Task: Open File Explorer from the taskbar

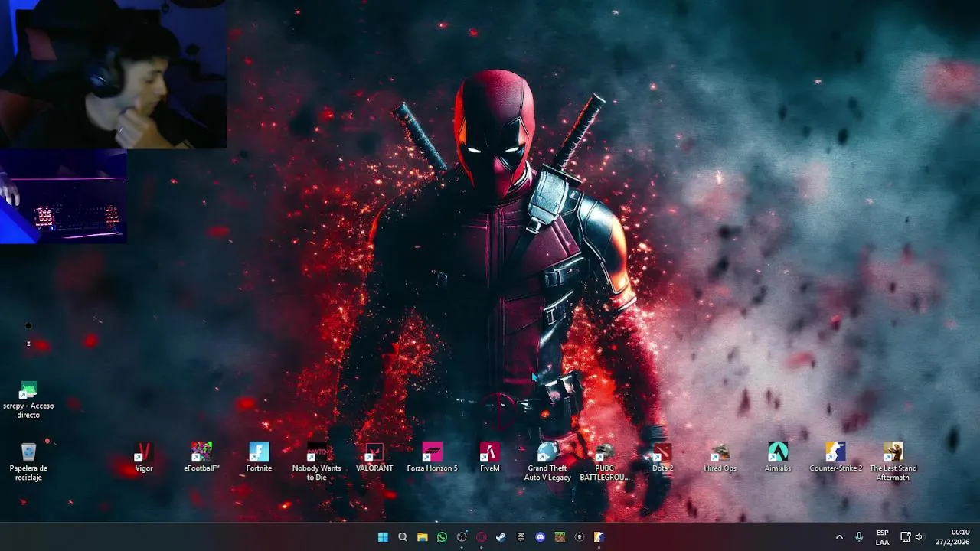Action: tap(422, 537)
